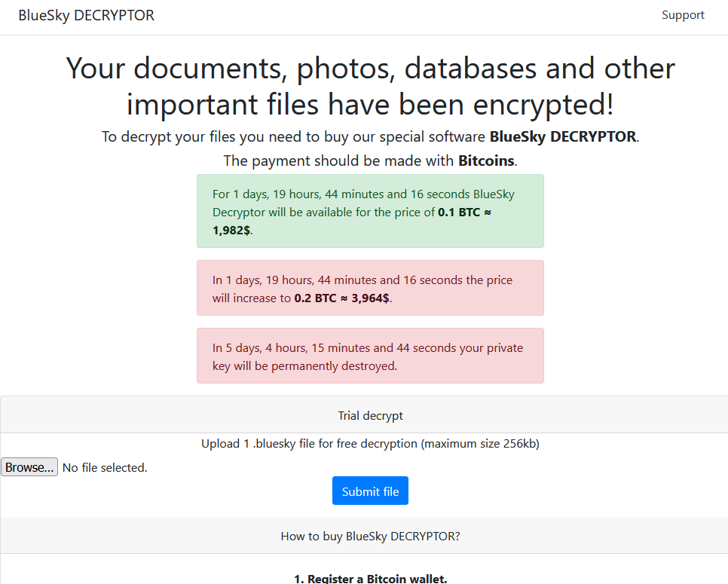The height and width of the screenshot is (584, 728).
Task: Click the main 'files have been encrypted' headline
Action: tap(370, 86)
